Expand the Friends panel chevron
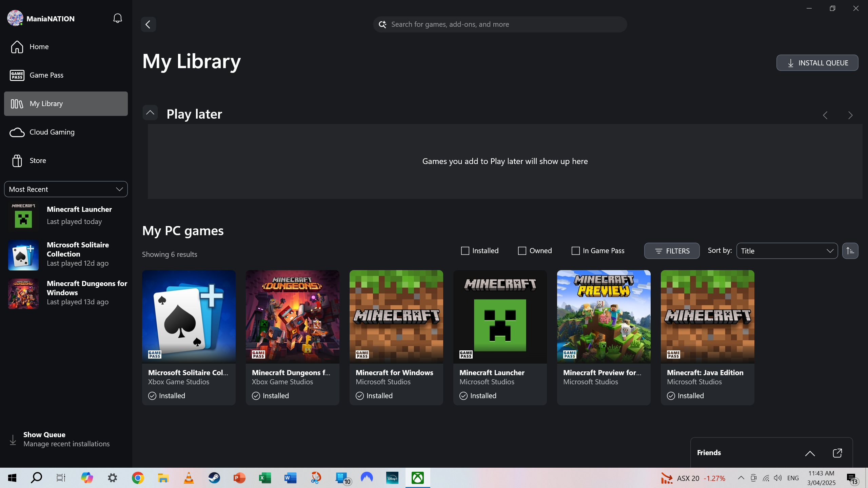Screen dimensions: 868x488 (x=810, y=453)
